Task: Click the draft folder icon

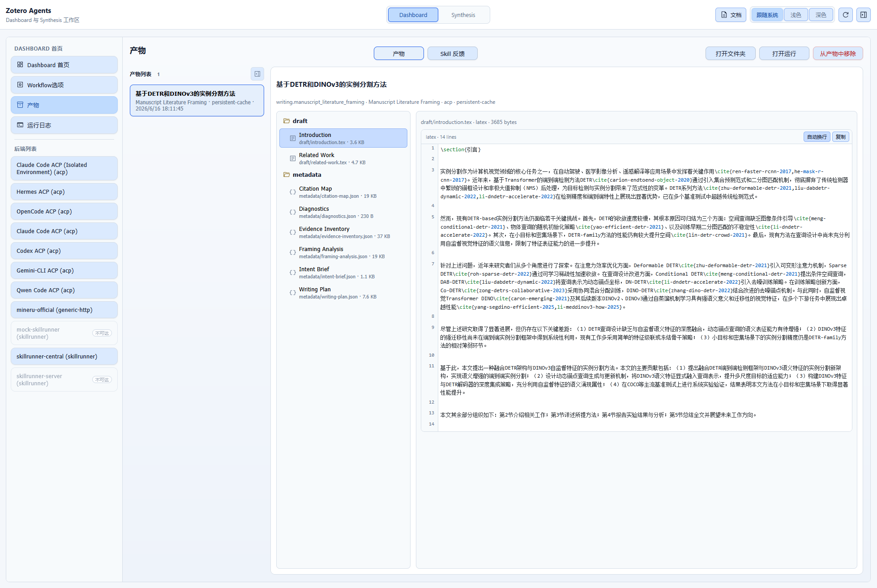Action: tap(287, 121)
